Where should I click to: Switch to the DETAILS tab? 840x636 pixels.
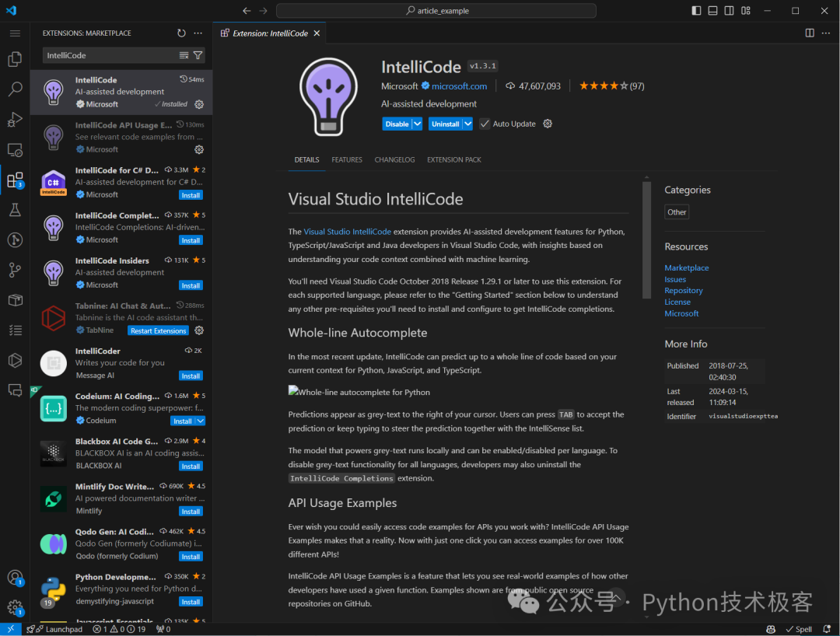[307, 159]
